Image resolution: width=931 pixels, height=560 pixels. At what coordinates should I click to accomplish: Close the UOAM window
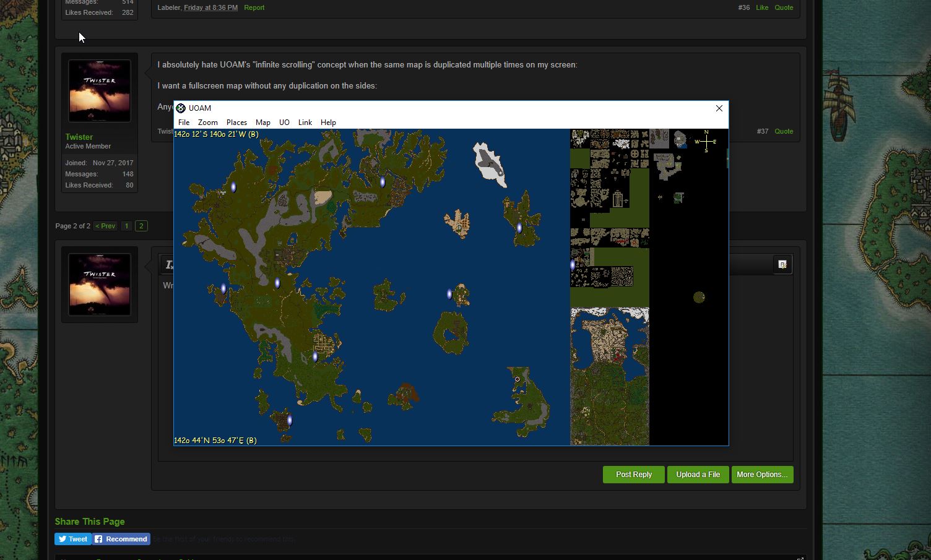[x=719, y=108]
